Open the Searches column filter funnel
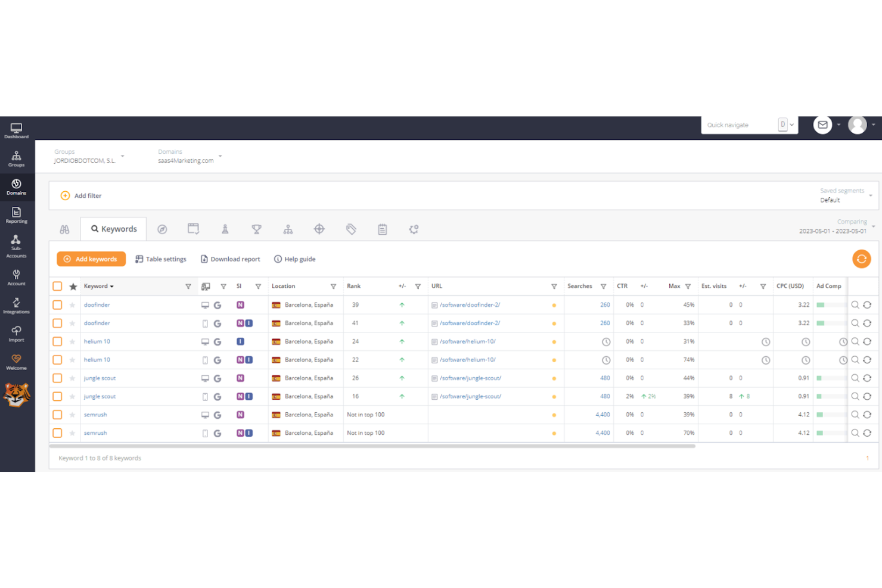 [603, 287]
